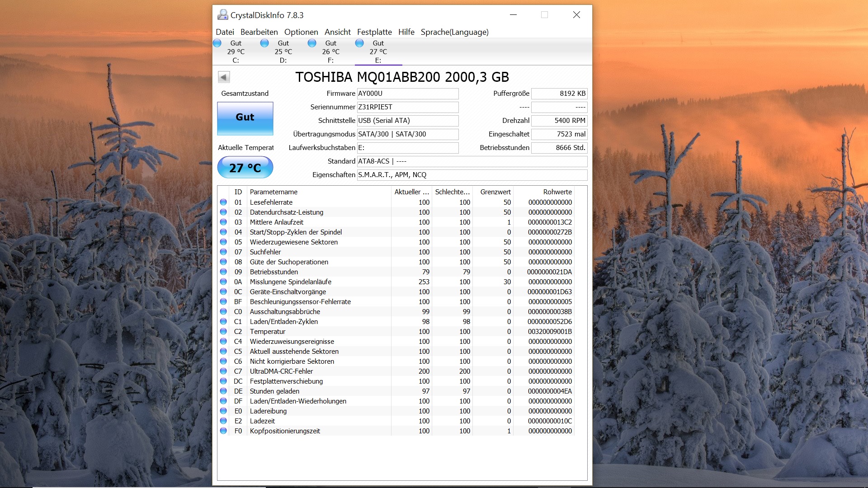Click status orb for Temperatur row
This screenshot has width=868, height=488.
pyautogui.click(x=223, y=331)
